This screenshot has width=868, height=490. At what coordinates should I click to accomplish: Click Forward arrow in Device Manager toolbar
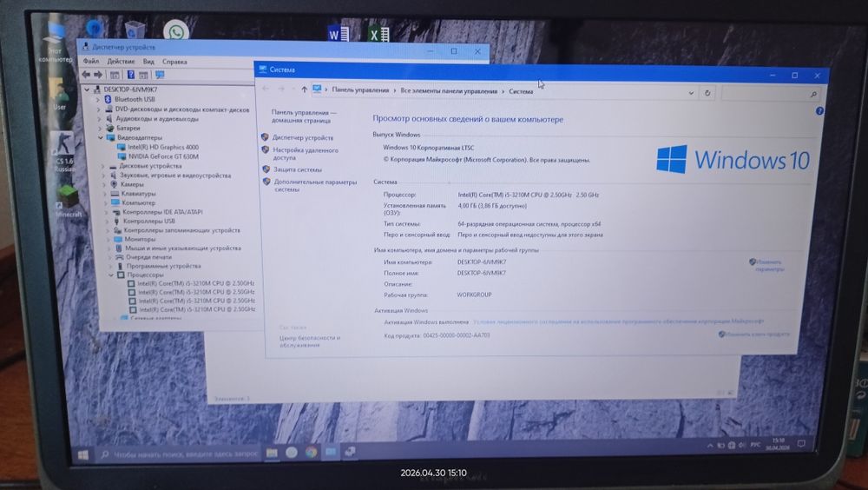pyautogui.click(x=98, y=74)
